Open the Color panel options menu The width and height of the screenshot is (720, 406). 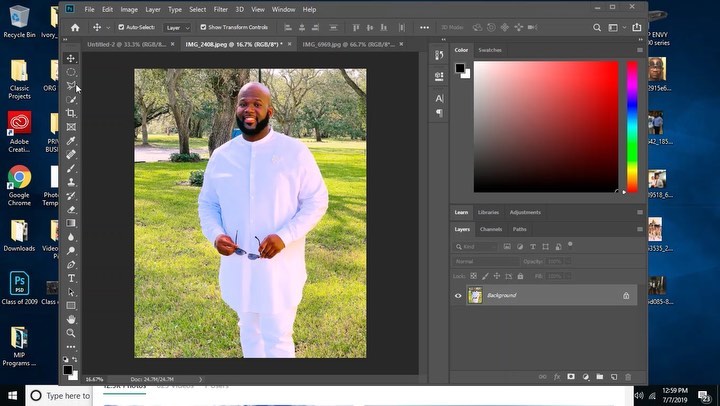[640, 50]
